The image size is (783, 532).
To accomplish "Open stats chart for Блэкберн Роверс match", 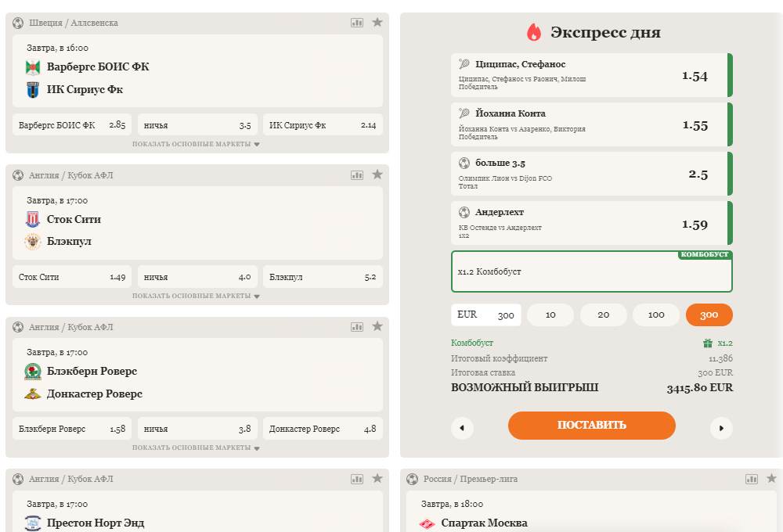I will [357, 326].
